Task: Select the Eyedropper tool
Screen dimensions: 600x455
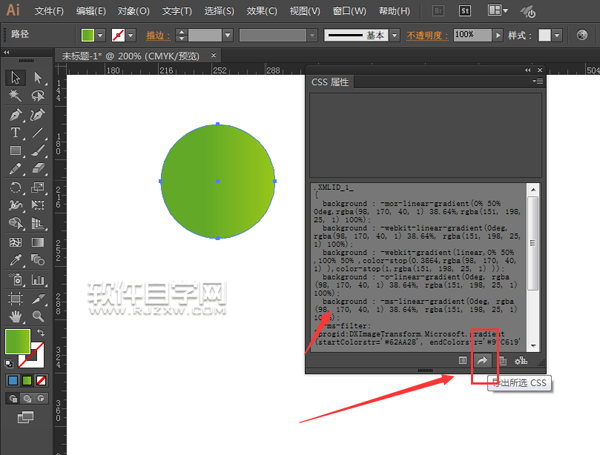Action: tap(15, 260)
